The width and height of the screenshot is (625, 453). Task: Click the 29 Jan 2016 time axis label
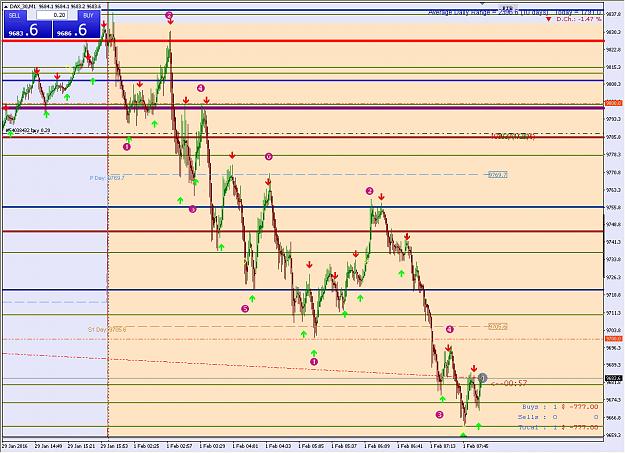click(x=14, y=446)
